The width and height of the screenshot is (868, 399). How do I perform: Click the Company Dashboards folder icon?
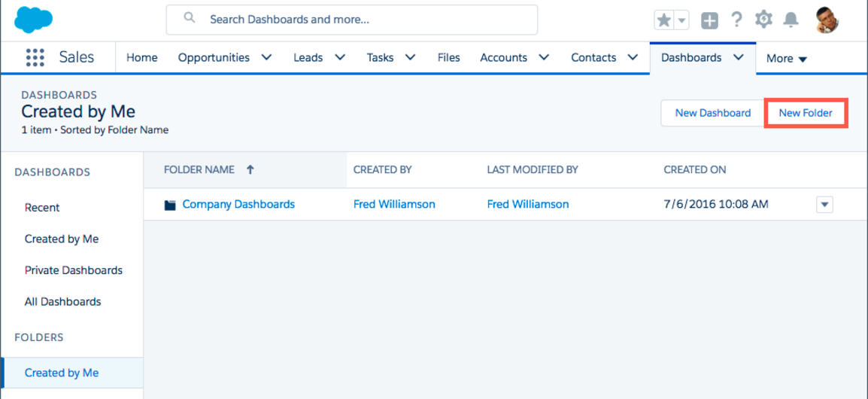pyautogui.click(x=170, y=205)
